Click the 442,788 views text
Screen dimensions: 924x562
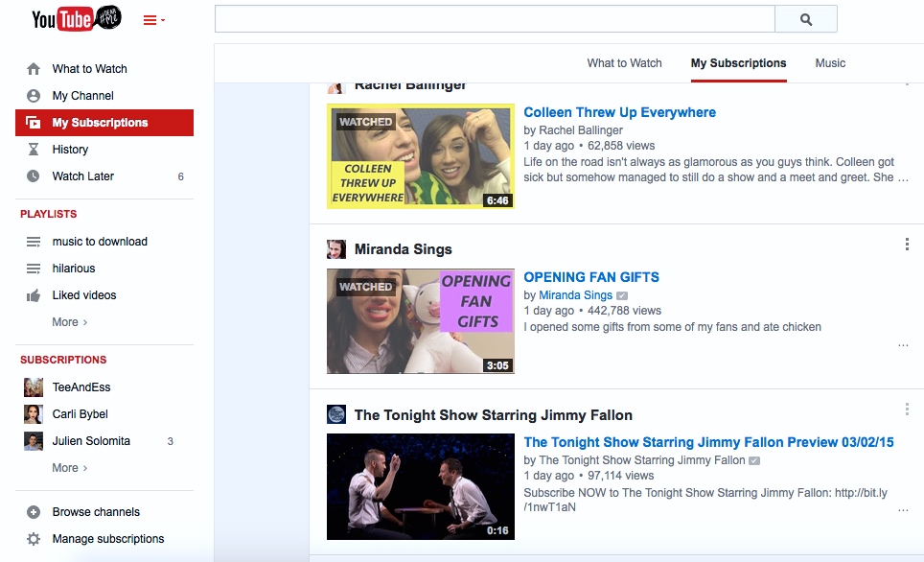pyautogui.click(x=624, y=311)
